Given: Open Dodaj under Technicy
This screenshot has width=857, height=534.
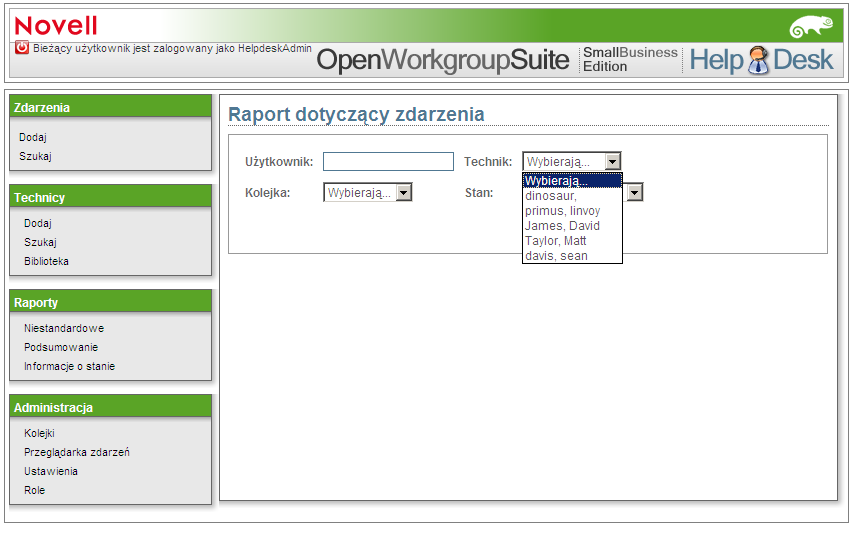Looking at the screenshot, I should coord(38,223).
